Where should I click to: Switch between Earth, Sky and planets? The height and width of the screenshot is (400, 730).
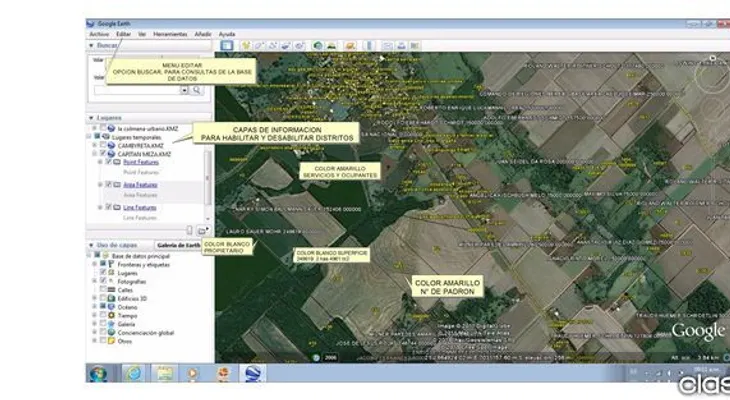point(350,46)
